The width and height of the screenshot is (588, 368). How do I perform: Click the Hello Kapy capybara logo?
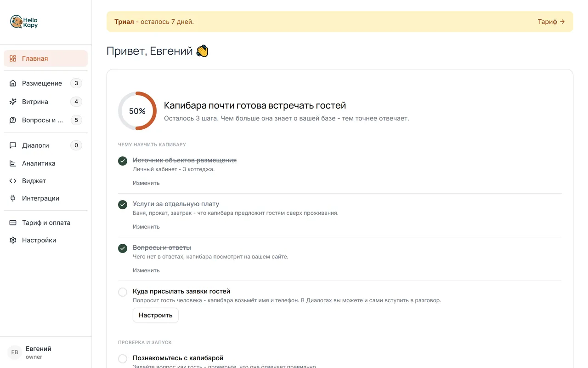click(24, 22)
